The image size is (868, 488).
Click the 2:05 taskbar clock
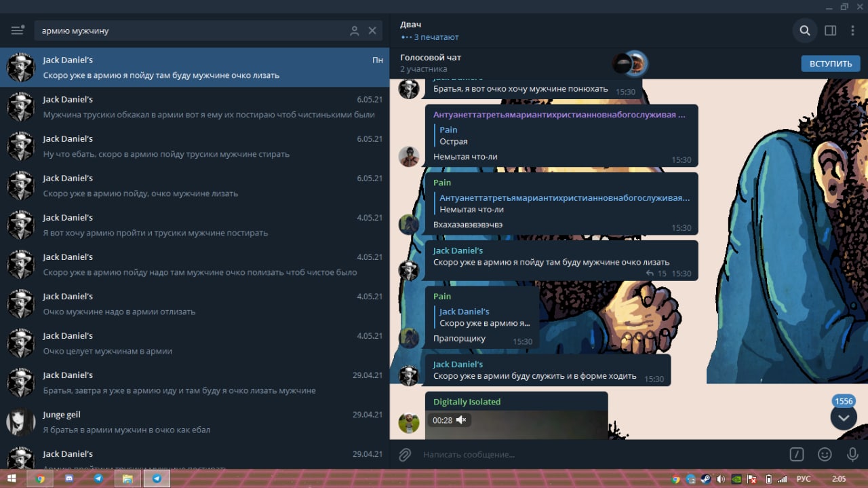pyautogui.click(x=839, y=478)
